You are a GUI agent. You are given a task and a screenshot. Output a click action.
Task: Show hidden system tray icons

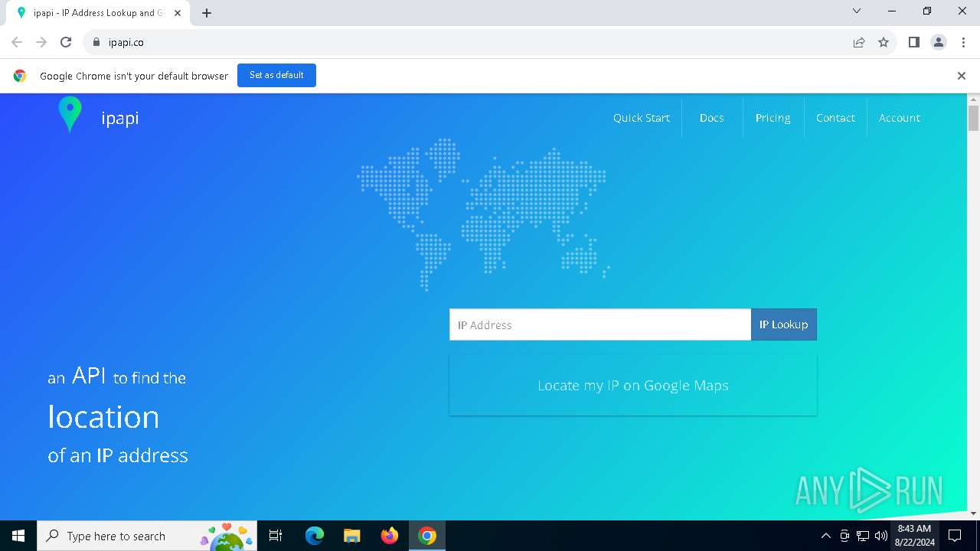(825, 536)
